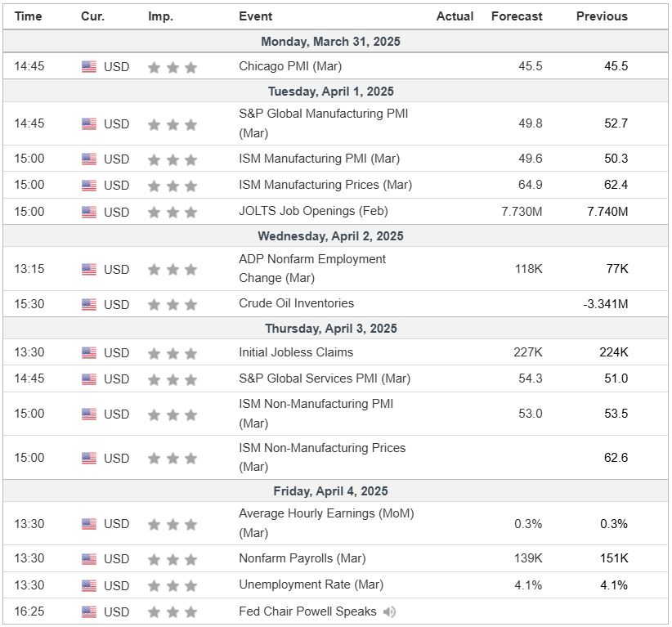Open S&P Global Services PMI (Mar) event
The width and height of the screenshot is (672, 627).
325,378
